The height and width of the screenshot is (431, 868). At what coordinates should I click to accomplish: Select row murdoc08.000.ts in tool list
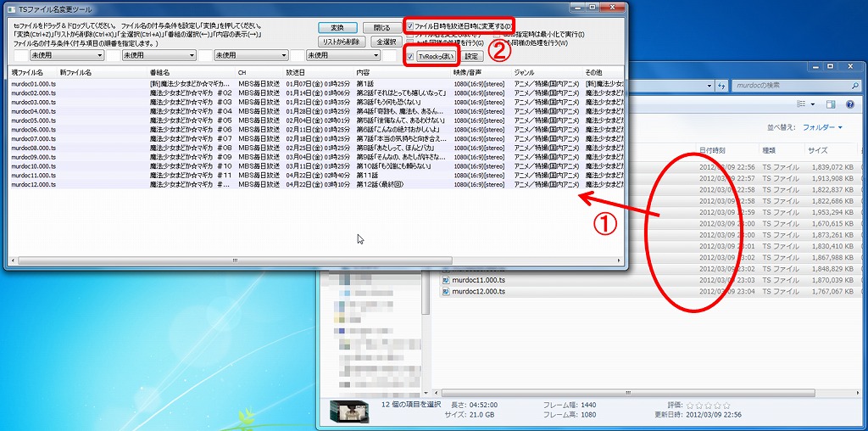click(317, 148)
